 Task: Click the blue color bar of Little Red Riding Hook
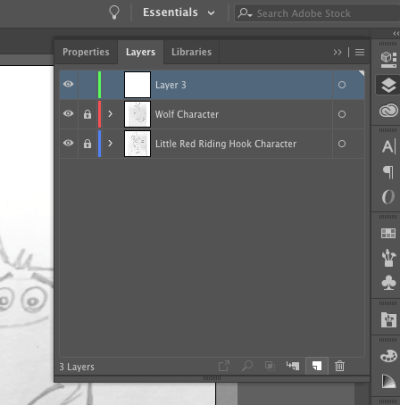click(99, 144)
